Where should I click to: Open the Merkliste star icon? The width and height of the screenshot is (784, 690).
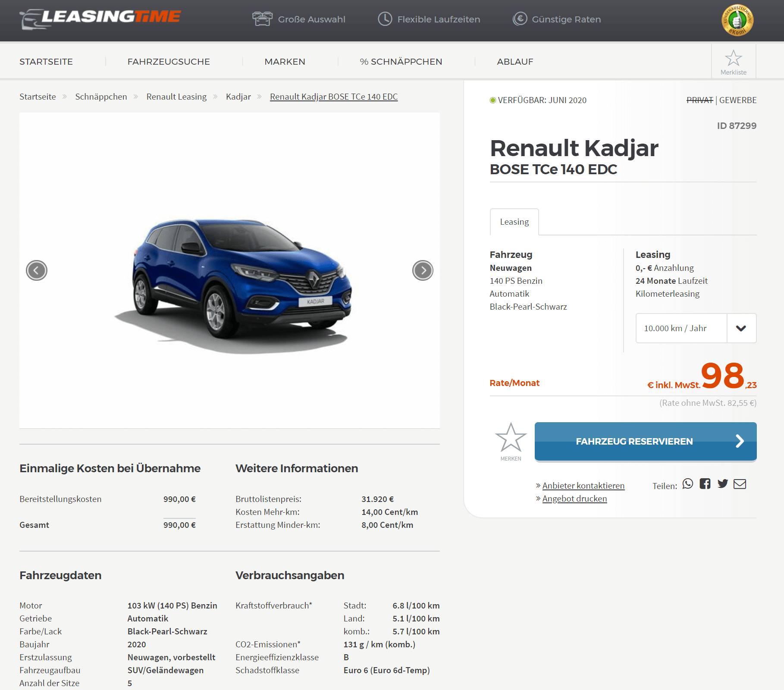click(x=733, y=58)
